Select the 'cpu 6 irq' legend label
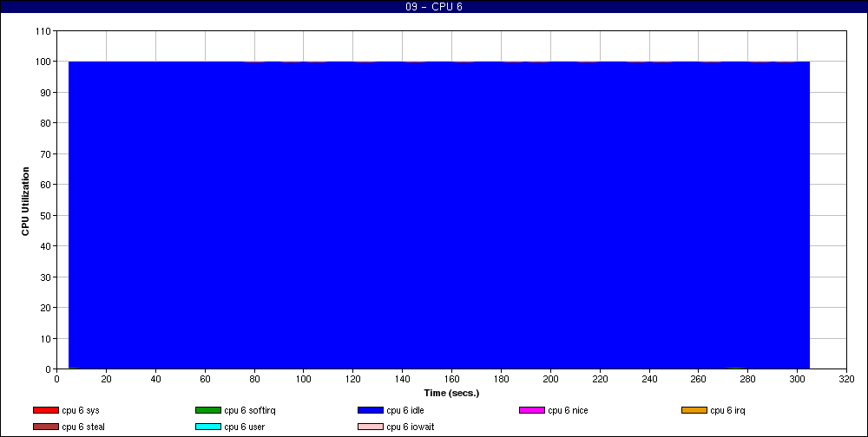 728,410
